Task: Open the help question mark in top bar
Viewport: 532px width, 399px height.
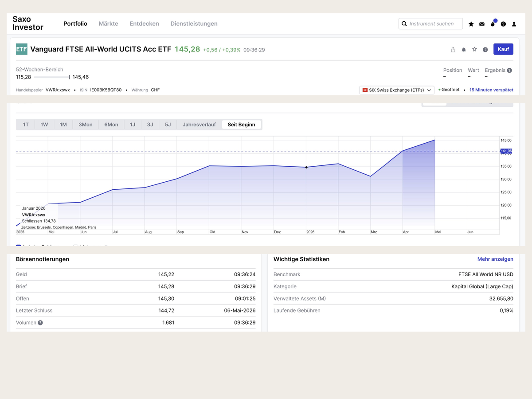Action: 503,24
